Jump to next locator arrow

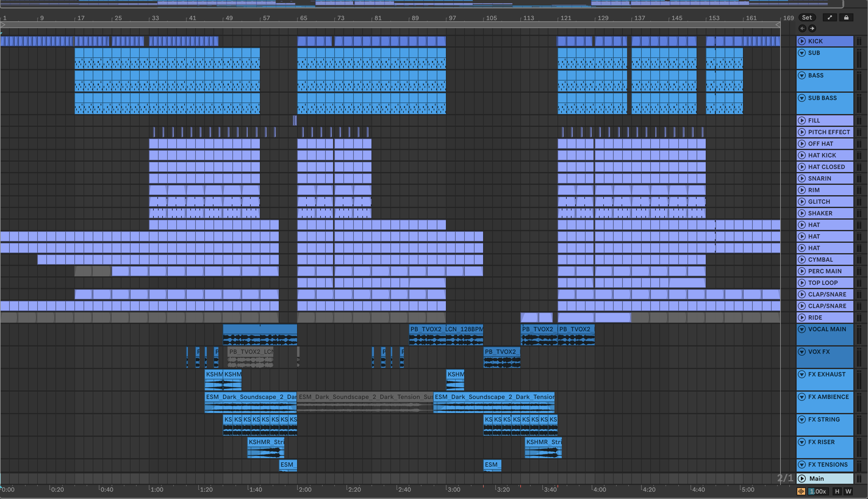click(812, 28)
